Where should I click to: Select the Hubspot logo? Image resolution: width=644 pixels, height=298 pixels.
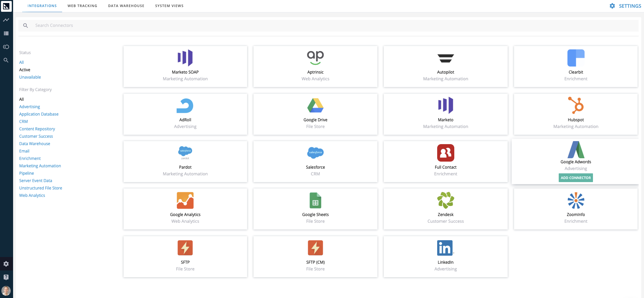pos(576,105)
